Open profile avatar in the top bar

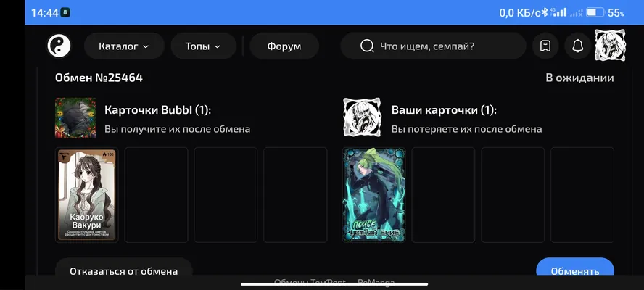[x=610, y=45]
